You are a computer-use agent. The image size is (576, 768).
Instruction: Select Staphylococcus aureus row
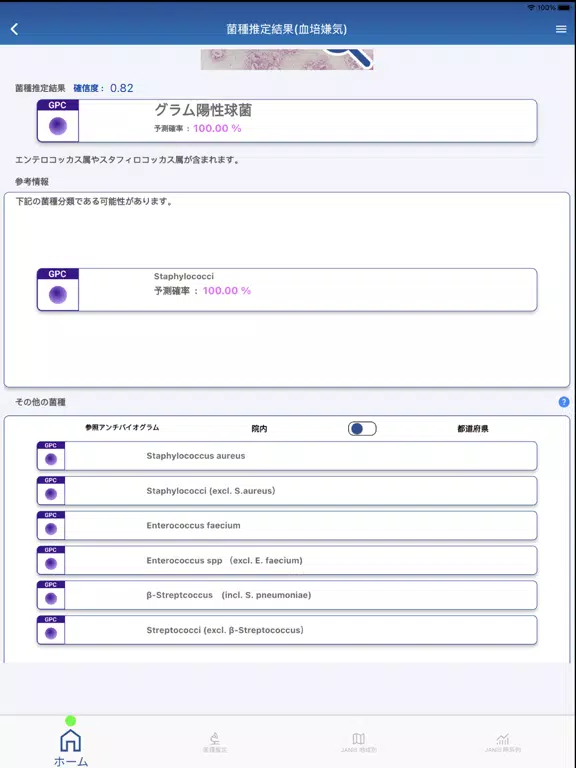(x=287, y=456)
